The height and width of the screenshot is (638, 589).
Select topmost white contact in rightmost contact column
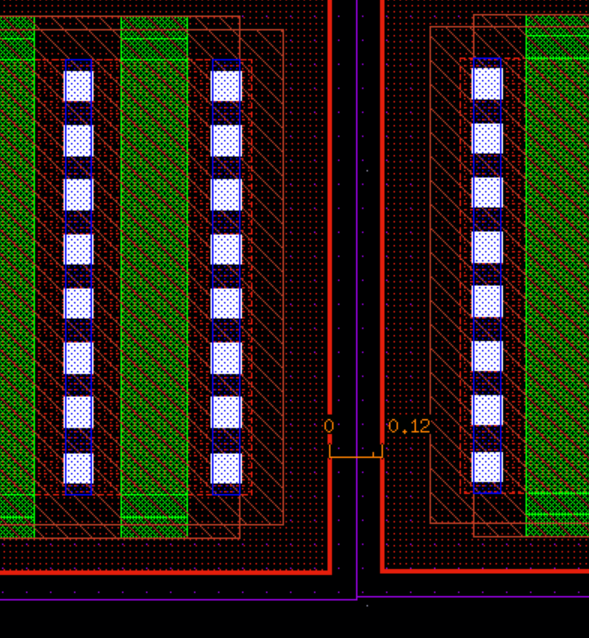coord(487,84)
